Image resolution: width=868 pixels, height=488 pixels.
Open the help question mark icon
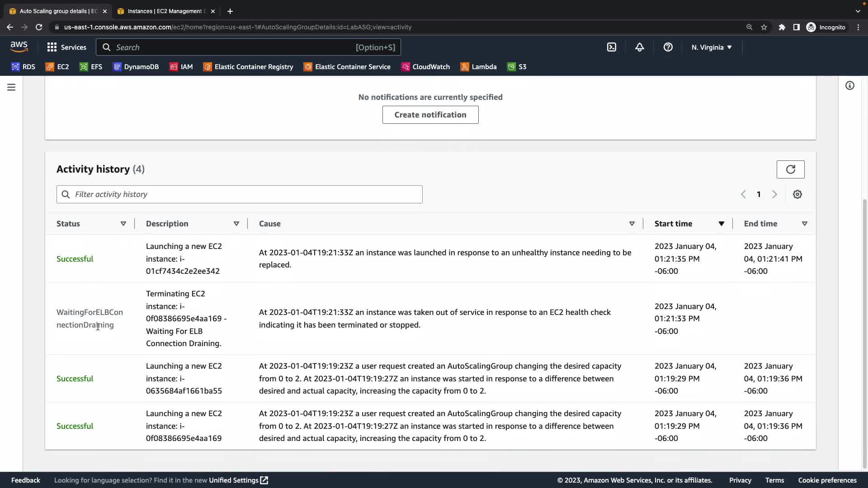[x=668, y=47]
